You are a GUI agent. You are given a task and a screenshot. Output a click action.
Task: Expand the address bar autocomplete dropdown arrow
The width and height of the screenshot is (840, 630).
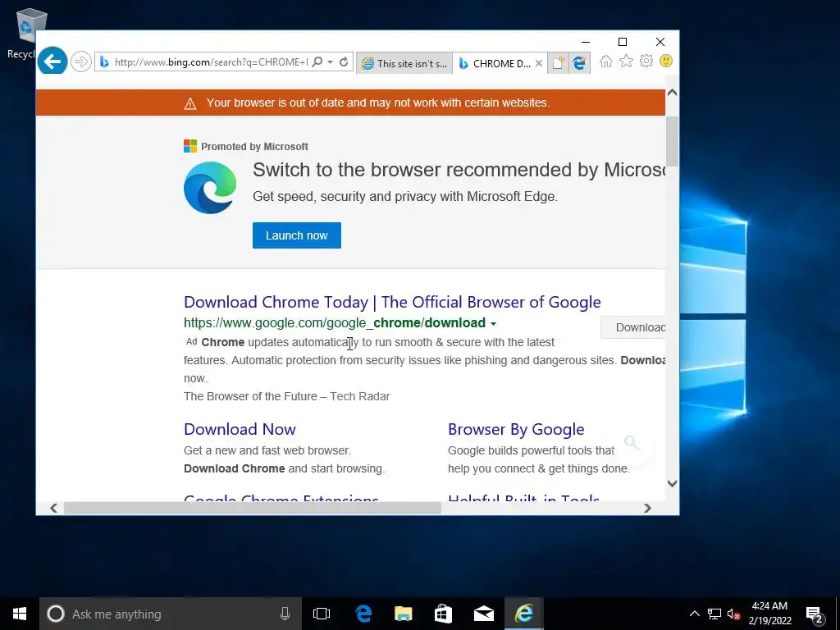coord(330,62)
